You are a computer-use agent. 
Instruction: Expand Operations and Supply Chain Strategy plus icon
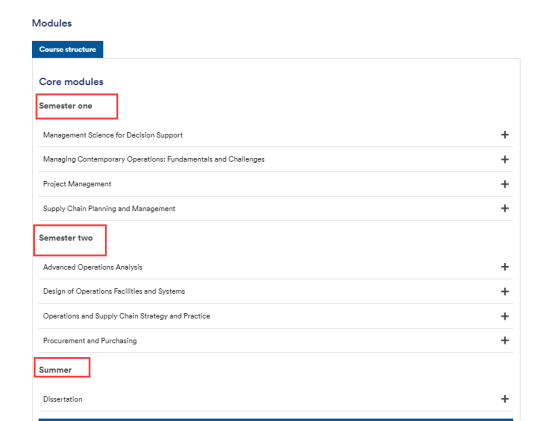(x=505, y=316)
